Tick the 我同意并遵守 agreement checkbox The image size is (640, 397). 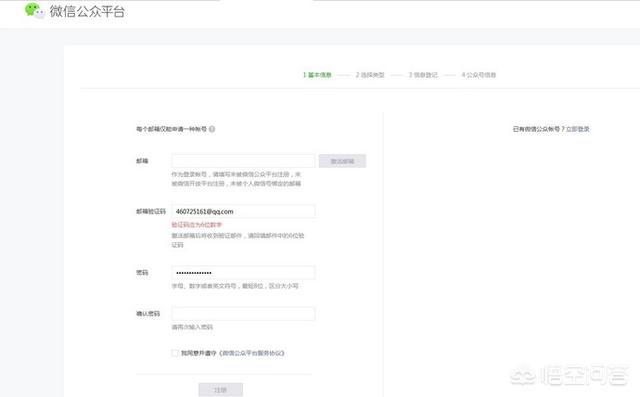[175, 353]
